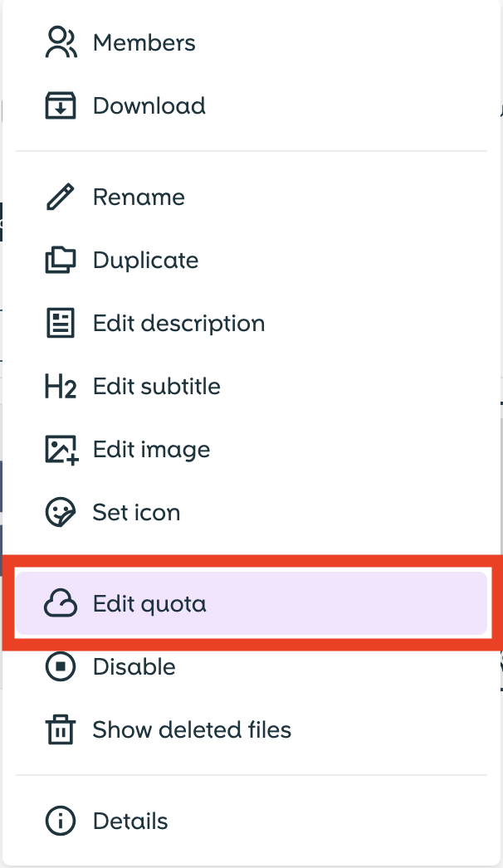Open the Members entry

[x=144, y=42]
